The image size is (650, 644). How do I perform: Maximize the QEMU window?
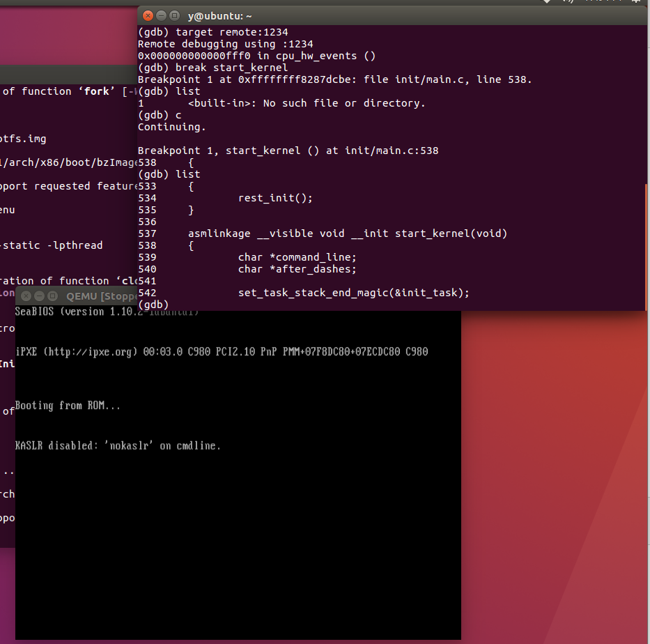point(53,296)
